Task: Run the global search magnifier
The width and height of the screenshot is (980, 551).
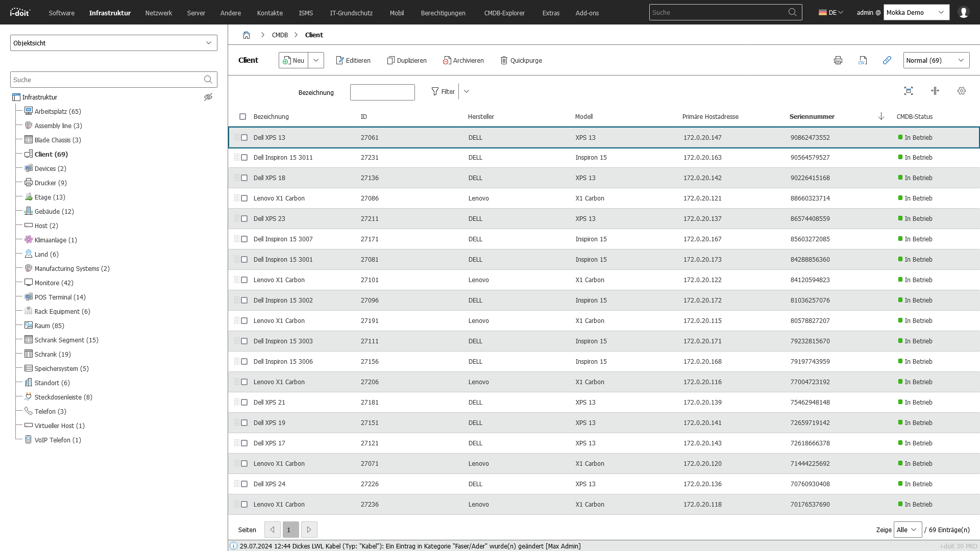Action: (793, 12)
